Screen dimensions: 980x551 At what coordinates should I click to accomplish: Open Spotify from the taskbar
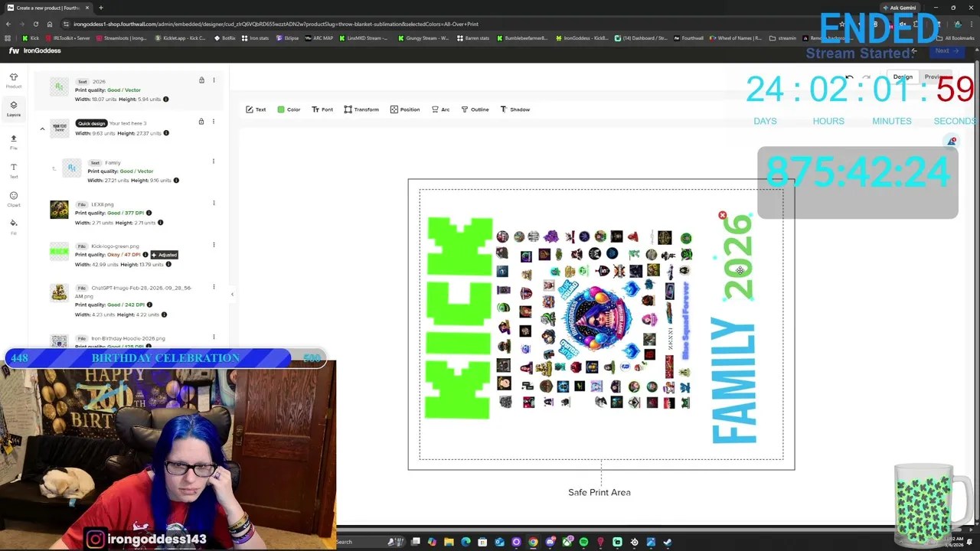(x=583, y=542)
